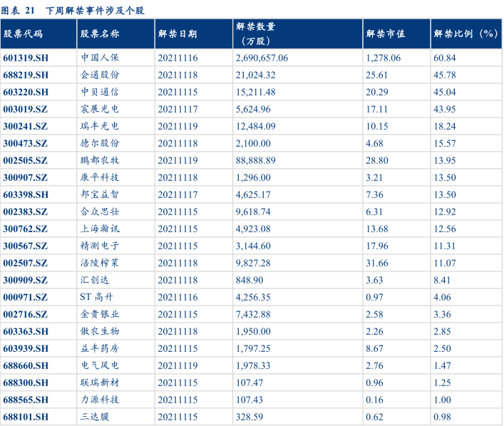
Task: Select stock code 002505.SZ
Action: point(26,160)
